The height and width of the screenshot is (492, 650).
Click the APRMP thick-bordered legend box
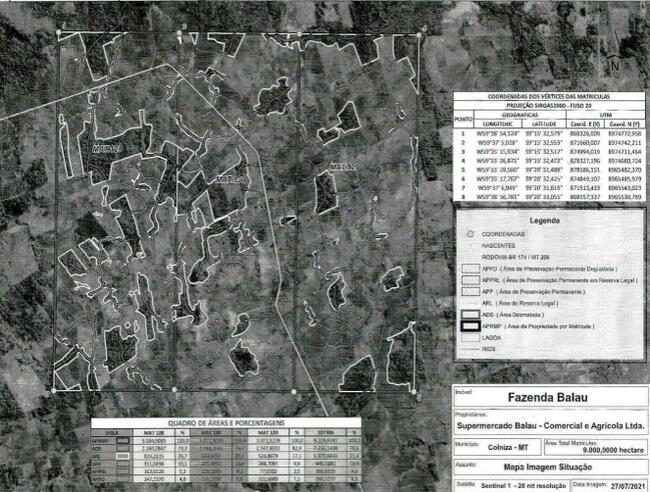click(x=471, y=327)
